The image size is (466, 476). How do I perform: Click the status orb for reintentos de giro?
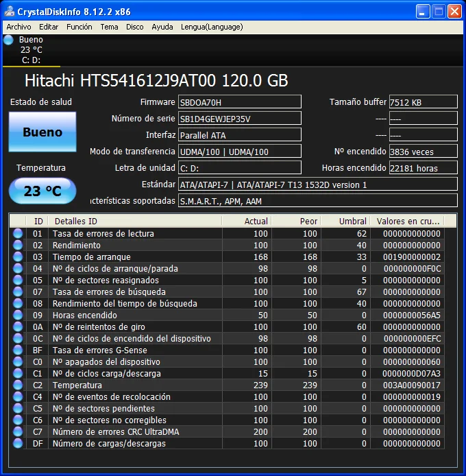[18, 326]
